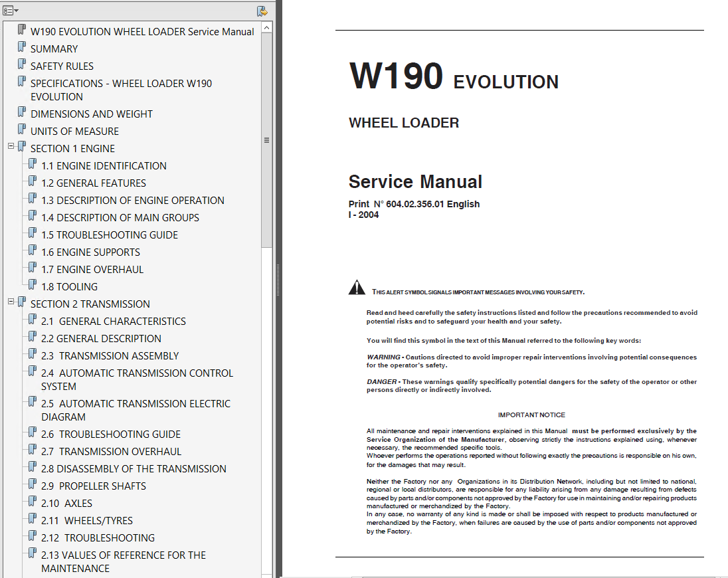Image resolution: width=728 pixels, height=578 pixels.
Task: Go to the SUMMARY bookmark
Action: tap(54, 48)
